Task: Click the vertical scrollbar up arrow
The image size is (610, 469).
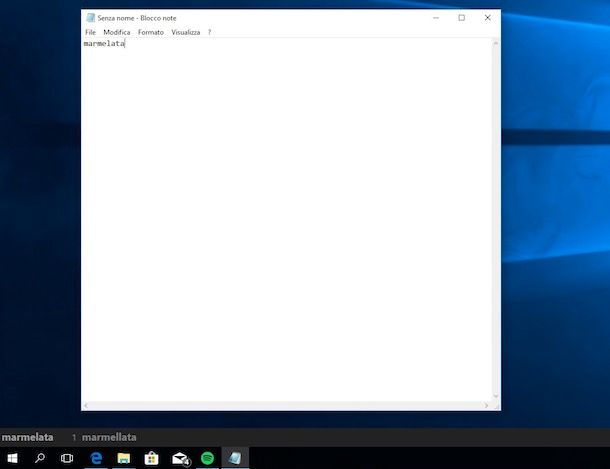Action: coord(496,43)
